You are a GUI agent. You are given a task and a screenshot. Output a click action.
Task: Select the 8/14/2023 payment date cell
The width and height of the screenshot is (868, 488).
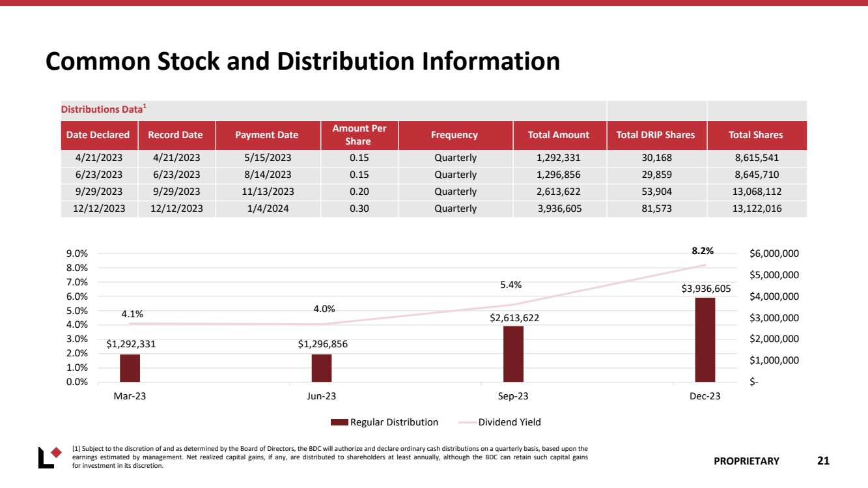(267, 175)
